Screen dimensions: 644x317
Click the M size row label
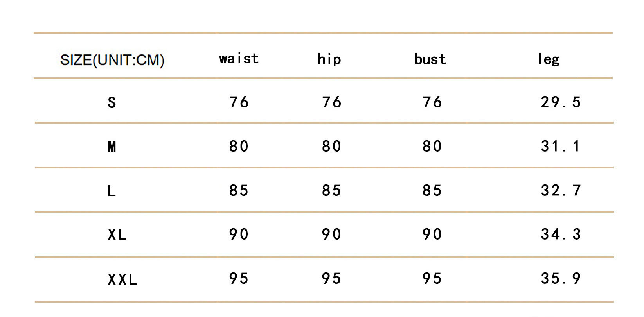(112, 147)
